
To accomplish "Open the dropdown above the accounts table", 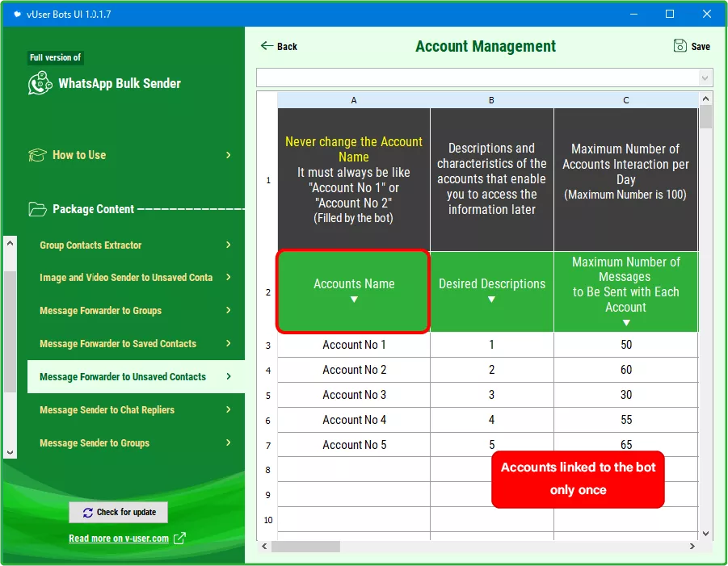I will (x=705, y=78).
